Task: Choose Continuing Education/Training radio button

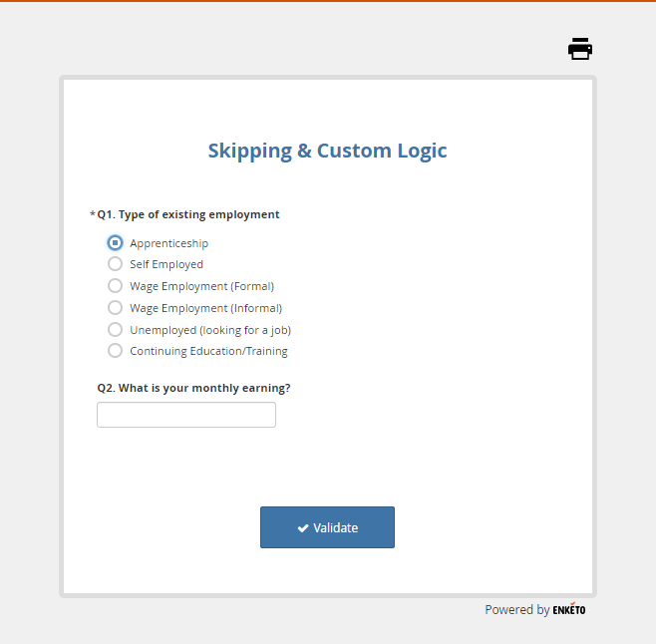Action: pos(116,351)
